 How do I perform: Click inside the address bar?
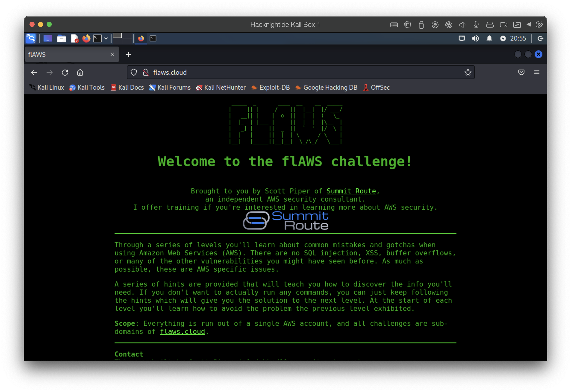coord(270,72)
